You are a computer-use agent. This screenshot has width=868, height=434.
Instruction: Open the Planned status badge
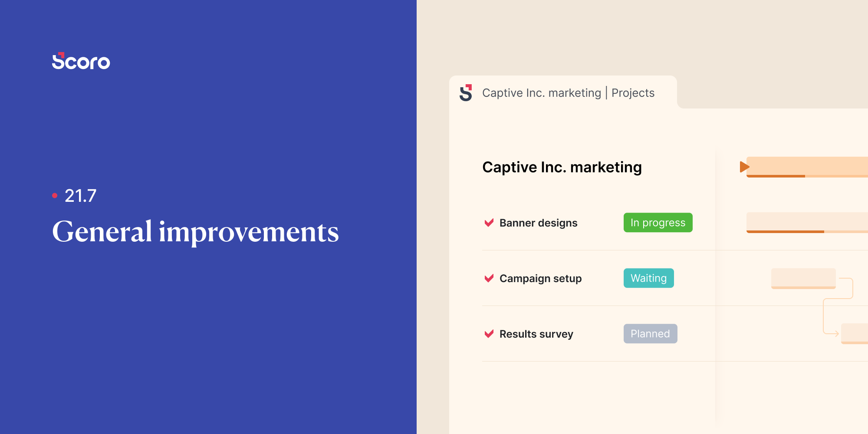(x=650, y=334)
